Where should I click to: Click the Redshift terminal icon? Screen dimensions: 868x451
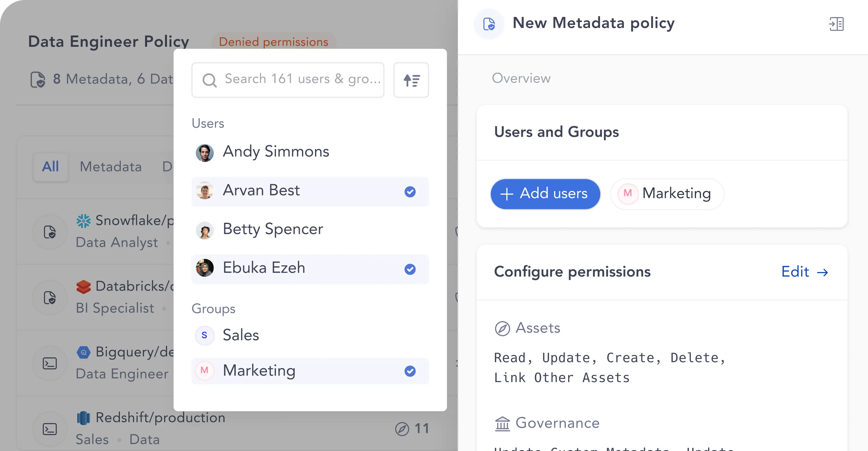(50, 429)
